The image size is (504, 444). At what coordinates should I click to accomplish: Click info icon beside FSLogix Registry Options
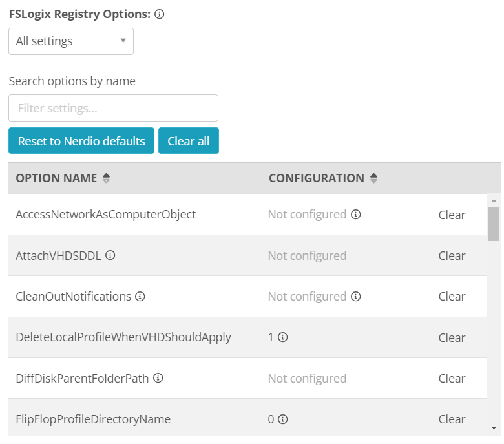tap(160, 14)
